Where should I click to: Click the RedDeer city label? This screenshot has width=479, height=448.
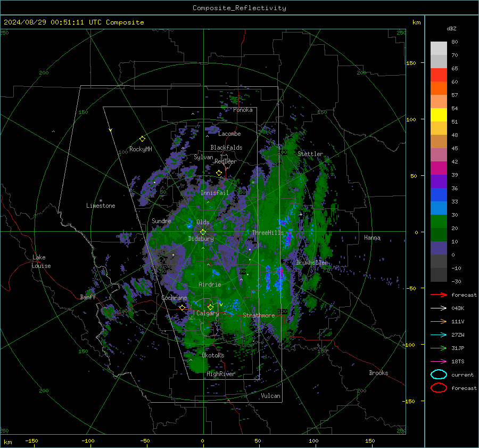[226, 161]
